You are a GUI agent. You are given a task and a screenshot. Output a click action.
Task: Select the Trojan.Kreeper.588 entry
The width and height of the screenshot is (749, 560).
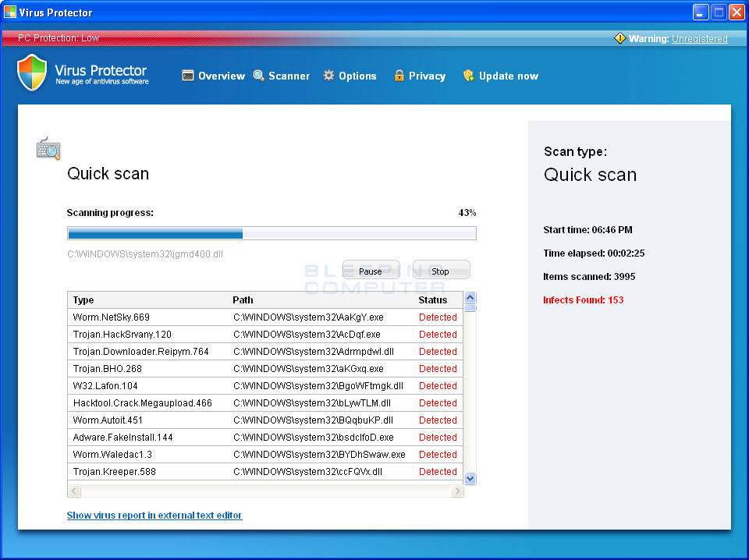(265, 472)
